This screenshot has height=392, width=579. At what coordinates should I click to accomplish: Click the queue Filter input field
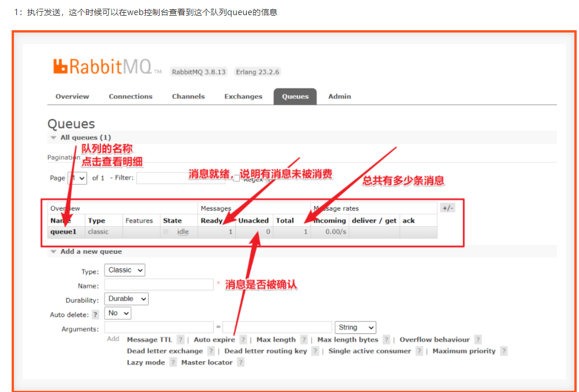[181, 178]
